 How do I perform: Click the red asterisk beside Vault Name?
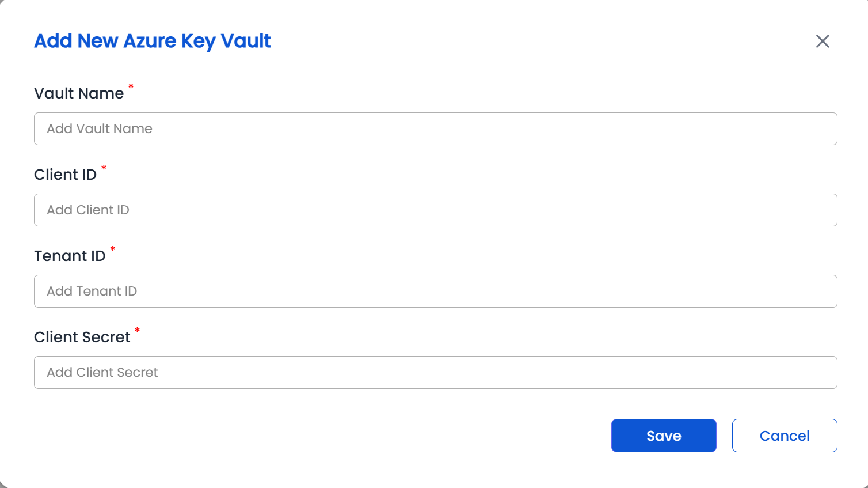click(131, 87)
